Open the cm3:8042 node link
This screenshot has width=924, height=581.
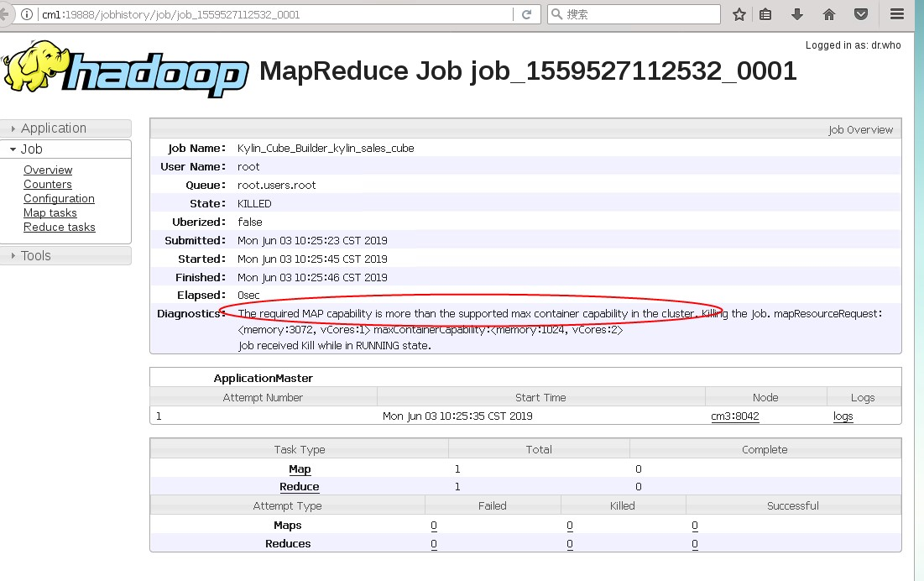[x=735, y=416]
